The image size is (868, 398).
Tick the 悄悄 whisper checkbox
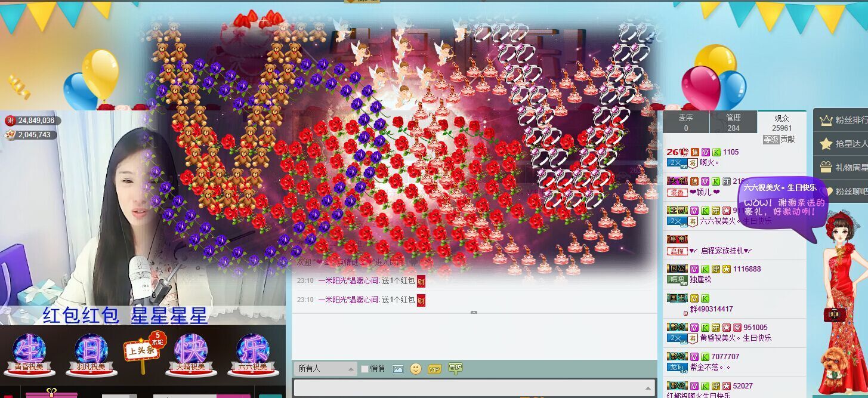point(365,369)
